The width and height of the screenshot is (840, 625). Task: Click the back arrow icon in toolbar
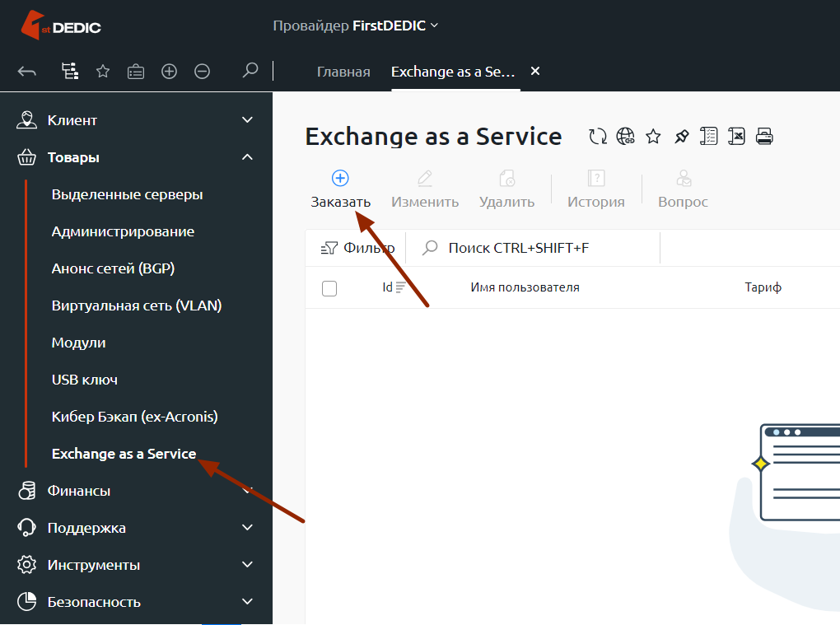(x=27, y=72)
